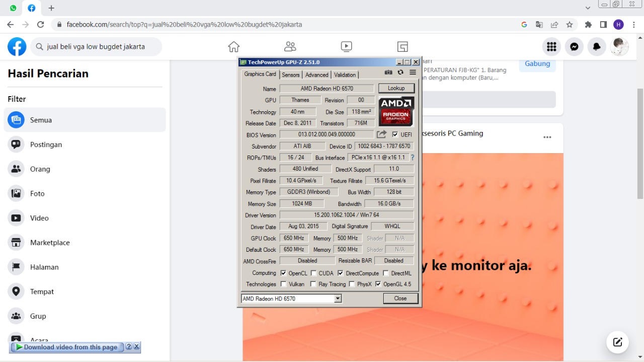Open post options three-dot menu
644x362 pixels.
click(547, 137)
